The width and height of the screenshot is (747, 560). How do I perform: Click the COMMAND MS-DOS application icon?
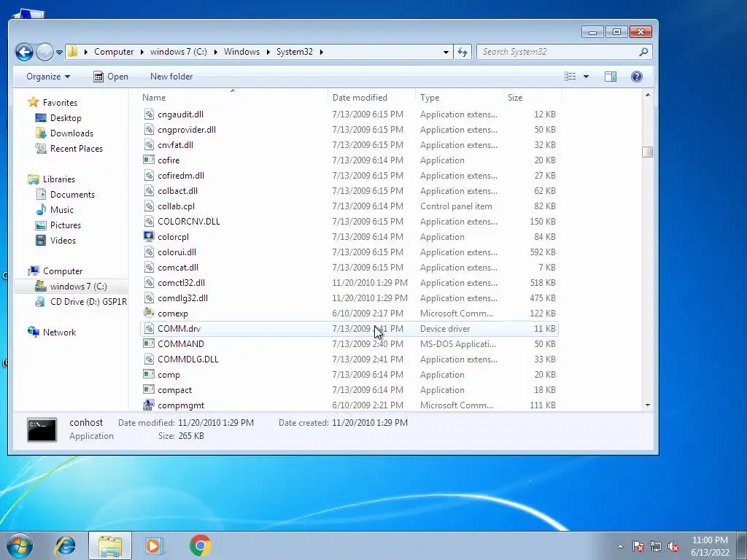pos(149,344)
